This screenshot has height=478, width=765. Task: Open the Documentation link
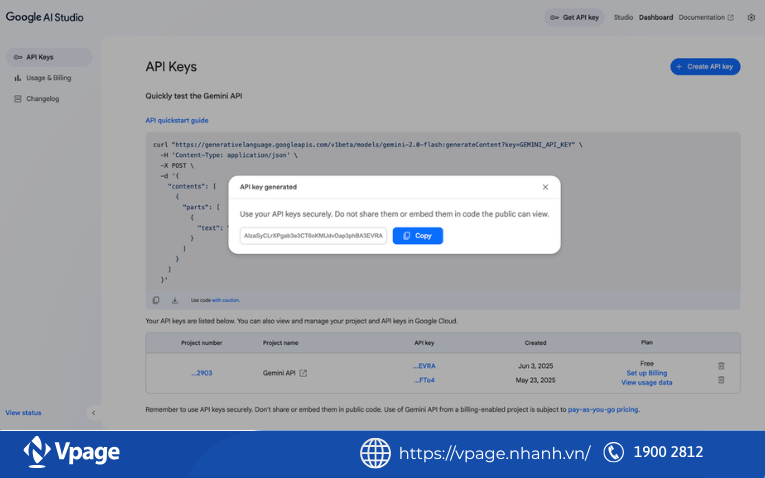tap(705, 18)
